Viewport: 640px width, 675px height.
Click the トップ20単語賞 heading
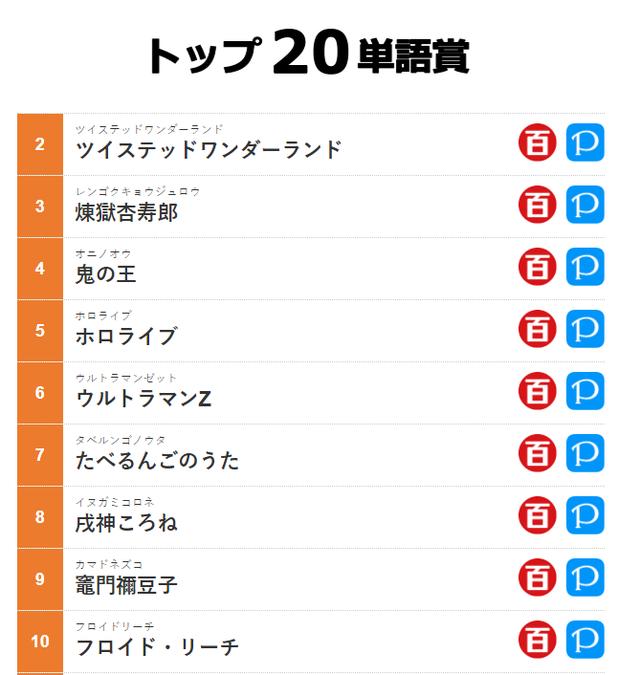(308, 55)
